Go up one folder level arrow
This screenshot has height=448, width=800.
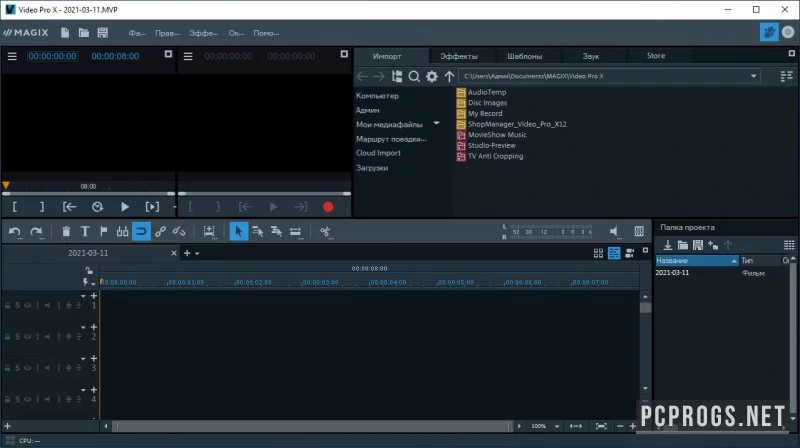tap(449, 77)
